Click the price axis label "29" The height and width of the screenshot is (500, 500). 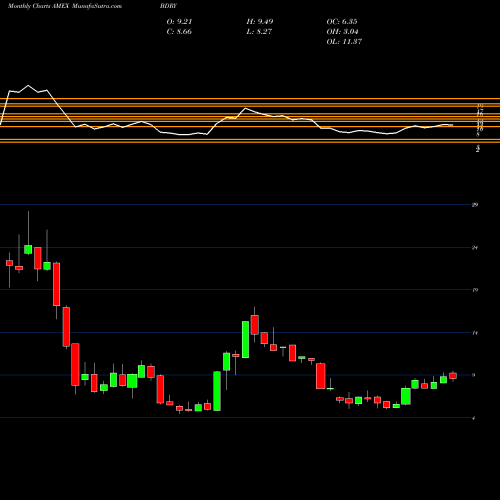coord(475,205)
